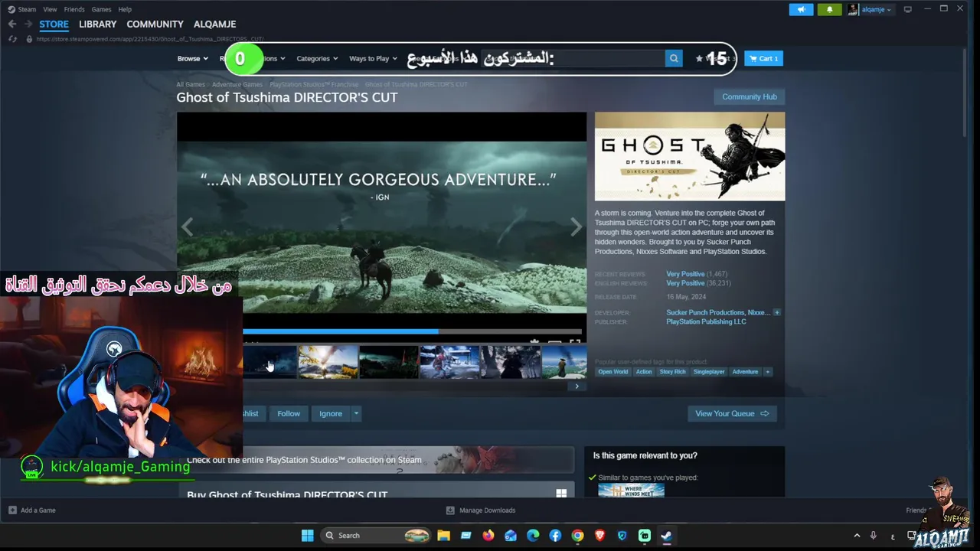
Task: Switch to the COMMUNITY tab
Action: click(x=155, y=24)
